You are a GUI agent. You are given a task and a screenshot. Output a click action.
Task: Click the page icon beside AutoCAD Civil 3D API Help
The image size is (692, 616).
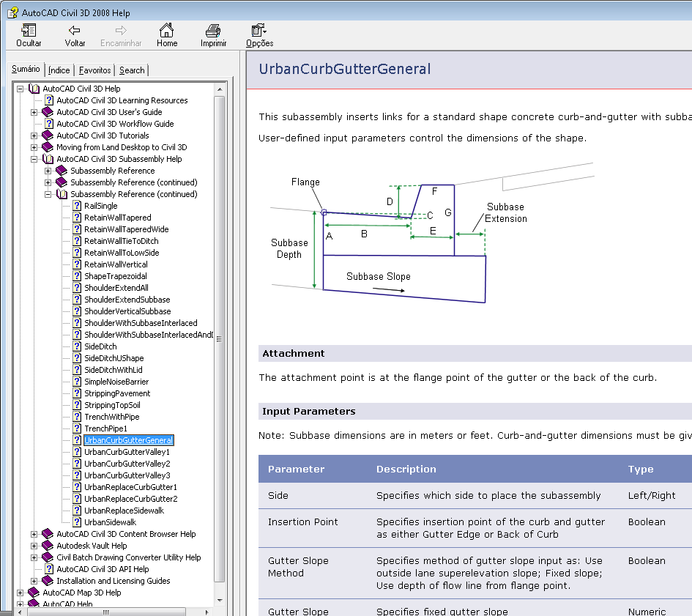(49, 568)
